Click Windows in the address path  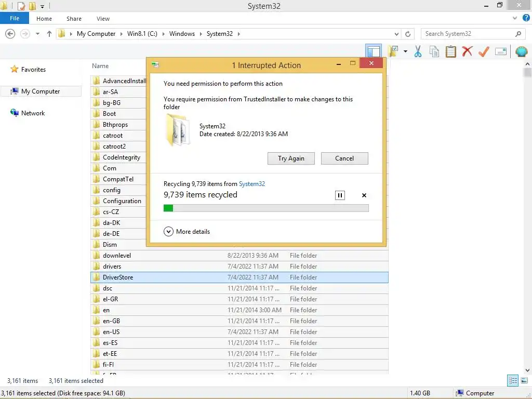pyautogui.click(x=182, y=34)
